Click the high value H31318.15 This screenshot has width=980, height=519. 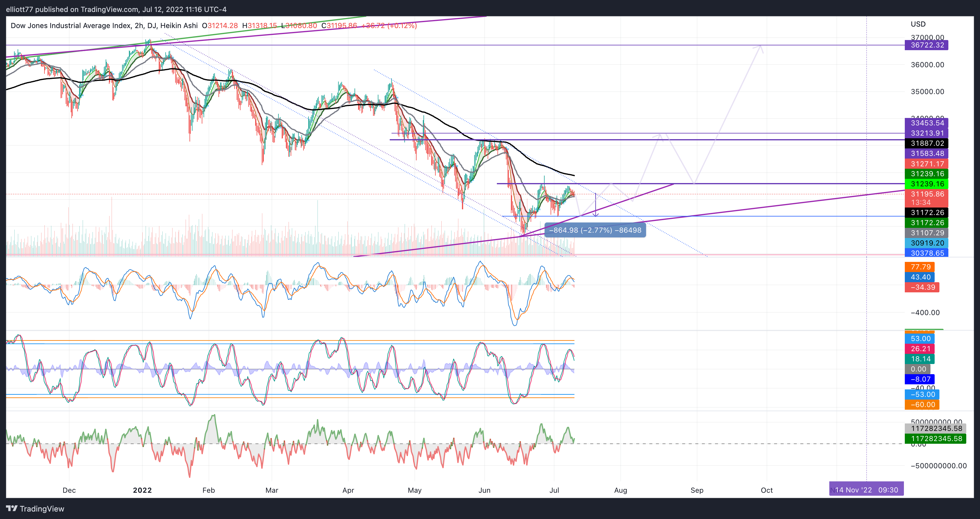coord(259,25)
